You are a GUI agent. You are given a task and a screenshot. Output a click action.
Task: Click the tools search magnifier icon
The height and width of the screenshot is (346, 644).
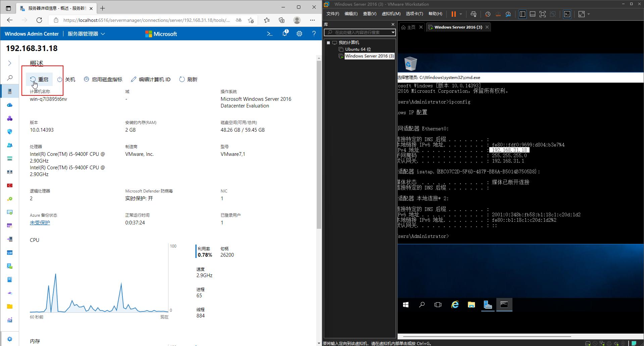pos(10,78)
